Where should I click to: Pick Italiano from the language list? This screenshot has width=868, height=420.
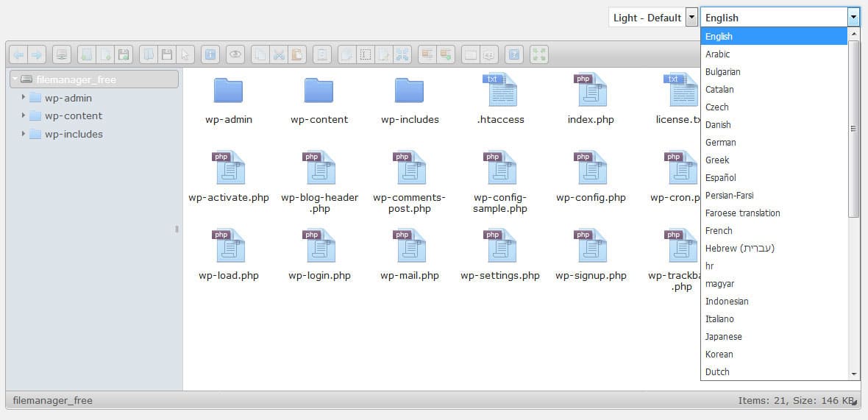(719, 318)
